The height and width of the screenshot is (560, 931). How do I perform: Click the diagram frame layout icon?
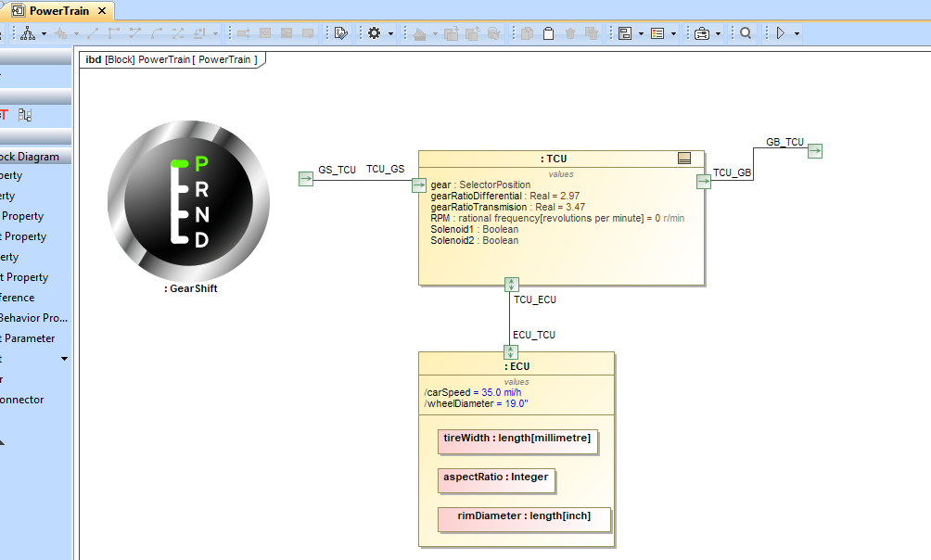[624, 33]
